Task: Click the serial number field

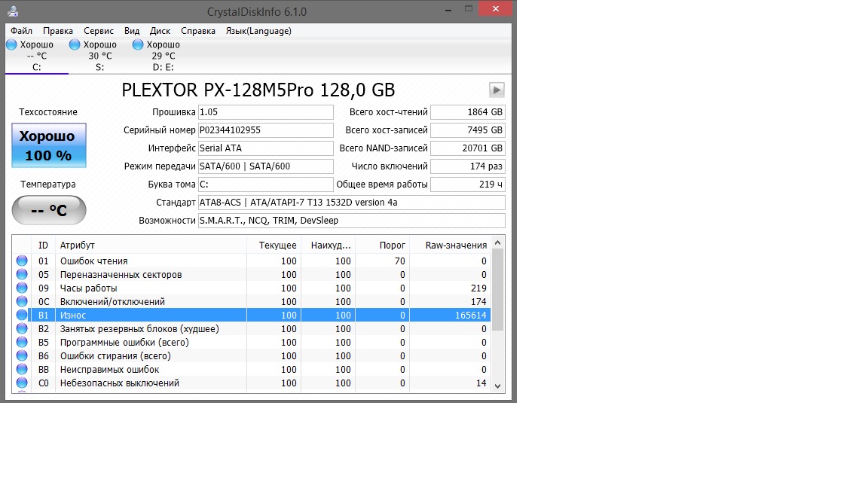Action: coord(265,130)
